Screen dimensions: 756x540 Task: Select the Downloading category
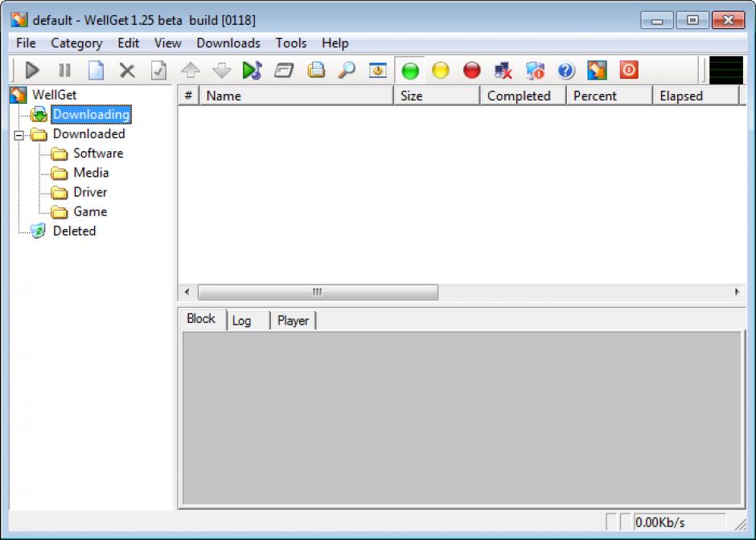tap(91, 114)
